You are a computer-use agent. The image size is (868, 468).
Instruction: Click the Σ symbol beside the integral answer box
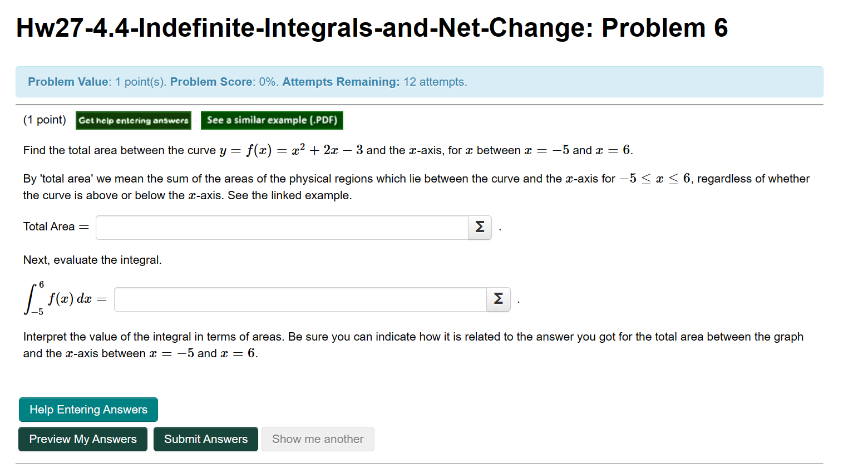tap(498, 299)
